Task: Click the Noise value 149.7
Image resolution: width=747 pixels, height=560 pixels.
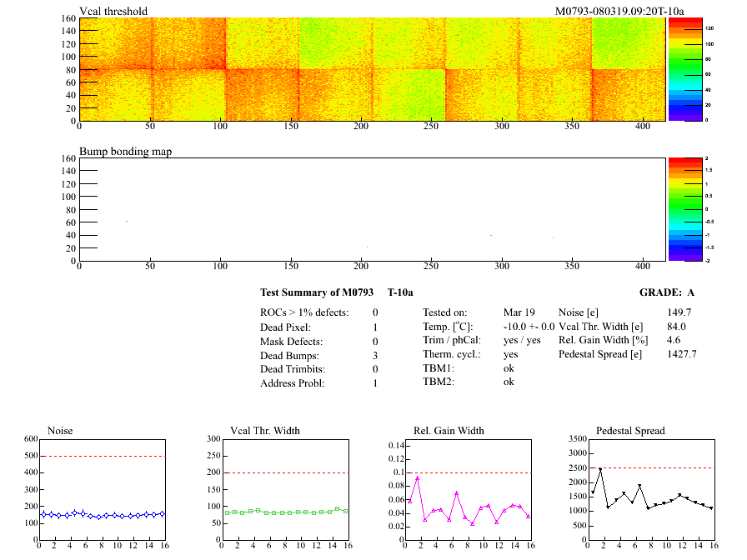Action: [679, 312]
